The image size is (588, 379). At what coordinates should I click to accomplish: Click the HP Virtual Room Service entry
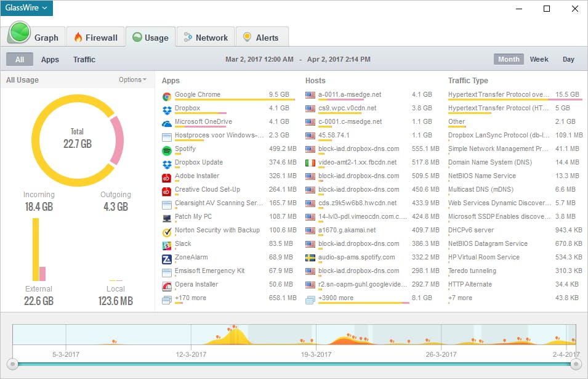click(484, 257)
